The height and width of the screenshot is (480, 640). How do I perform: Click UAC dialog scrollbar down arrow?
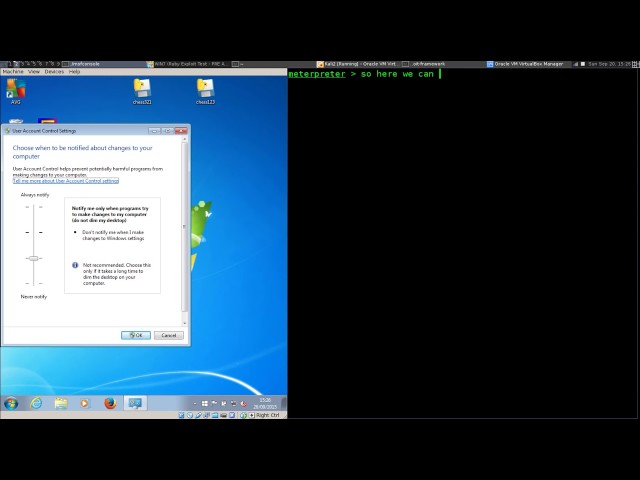point(184,323)
